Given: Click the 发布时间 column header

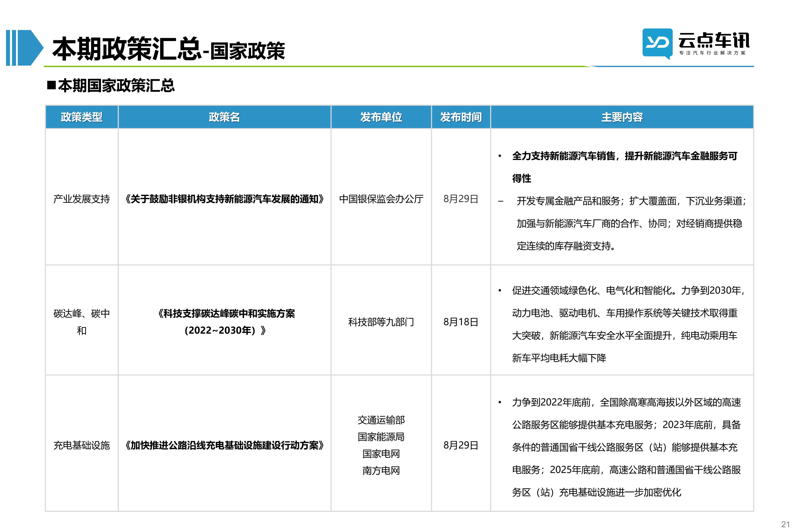Looking at the screenshot, I should pyautogui.click(x=461, y=117).
